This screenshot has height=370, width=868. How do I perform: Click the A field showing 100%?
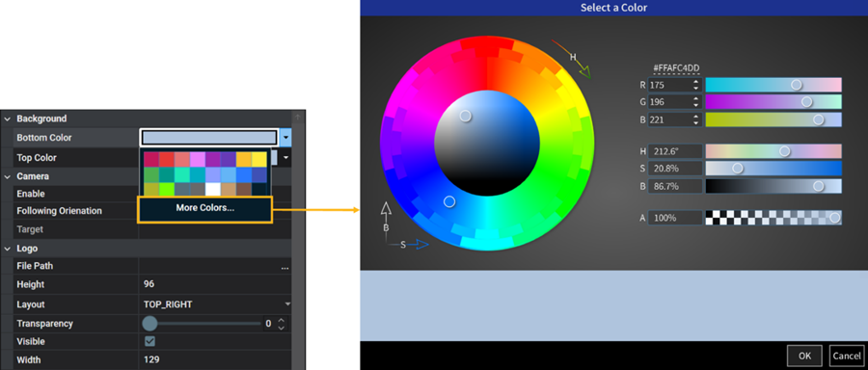tap(675, 218)
